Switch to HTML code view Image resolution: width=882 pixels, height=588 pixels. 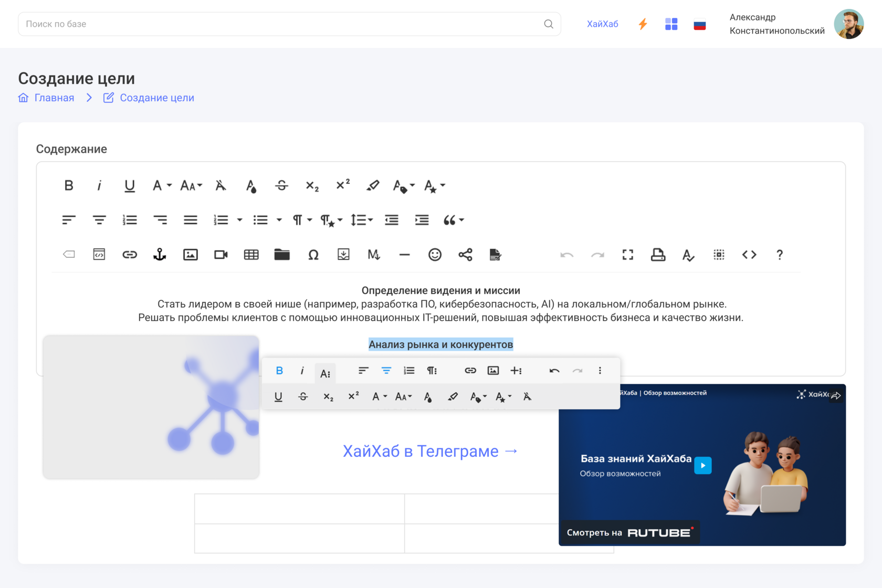[750, 255]
